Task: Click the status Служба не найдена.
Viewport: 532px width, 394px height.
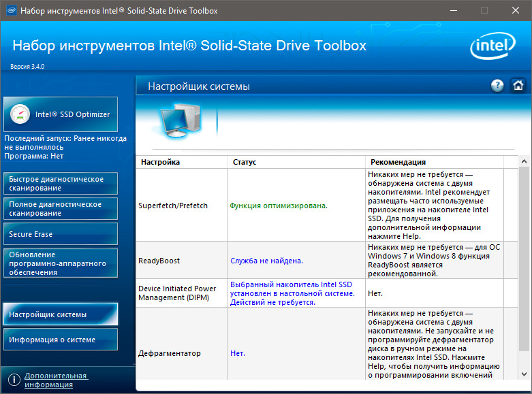Action: [266, 261]
